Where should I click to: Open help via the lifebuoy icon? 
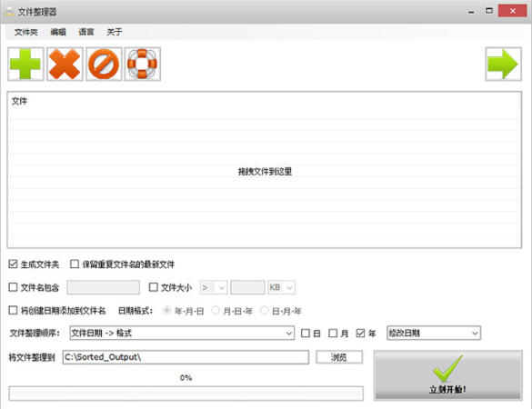[x=143, y=65]
